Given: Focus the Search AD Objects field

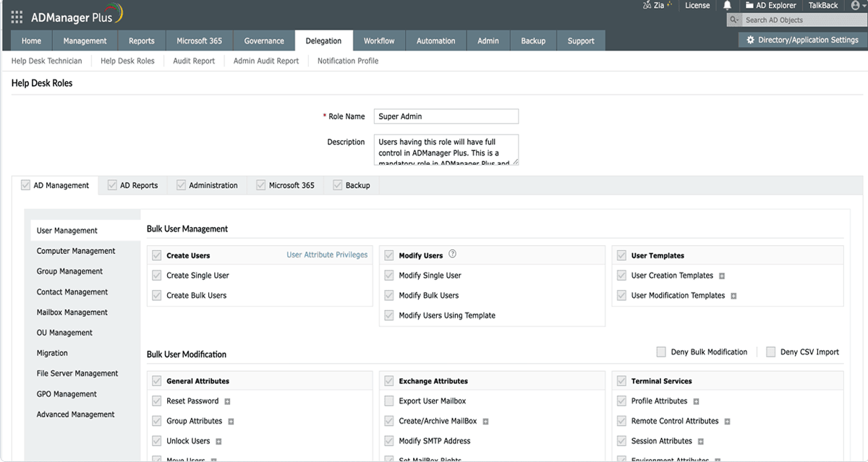Looking at the screenshot, I should pos(804,20).
